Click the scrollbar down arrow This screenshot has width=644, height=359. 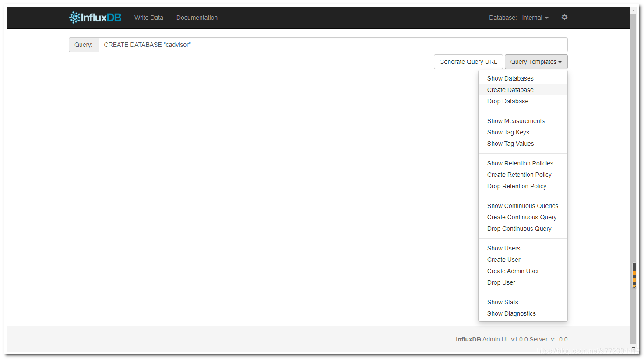633,348
